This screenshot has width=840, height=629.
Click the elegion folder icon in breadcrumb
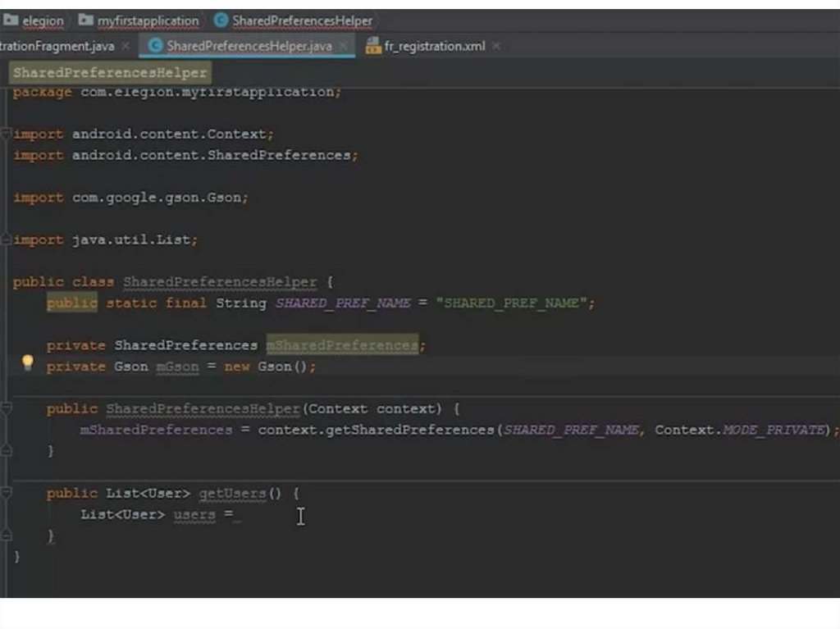point(11,21)
